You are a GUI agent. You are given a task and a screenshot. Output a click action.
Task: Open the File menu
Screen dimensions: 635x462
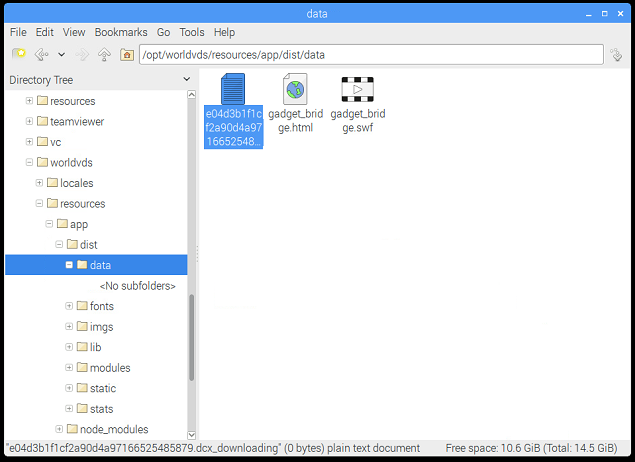click(18, 32)
